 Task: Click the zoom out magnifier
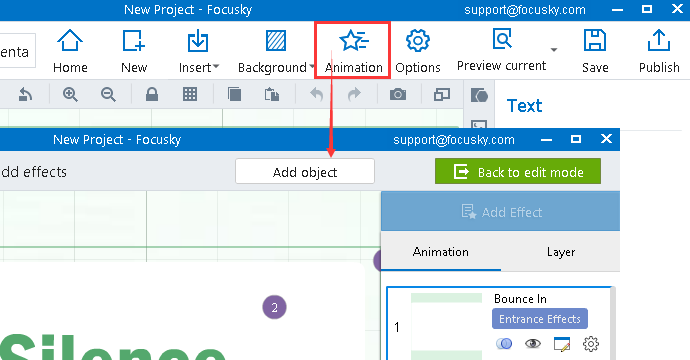point(108,94)
